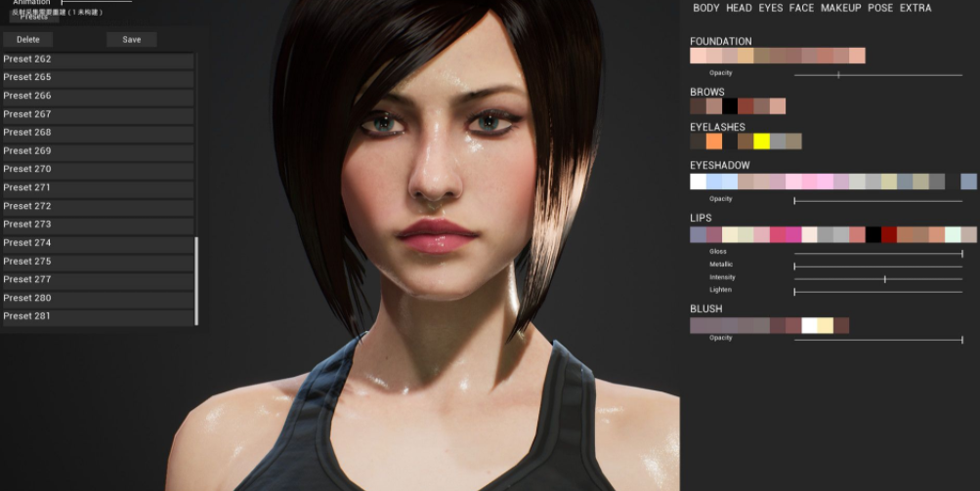Pick the olive-yellow eyeshadow swatch
Screen dimensions: 980x491
point(889,182)
